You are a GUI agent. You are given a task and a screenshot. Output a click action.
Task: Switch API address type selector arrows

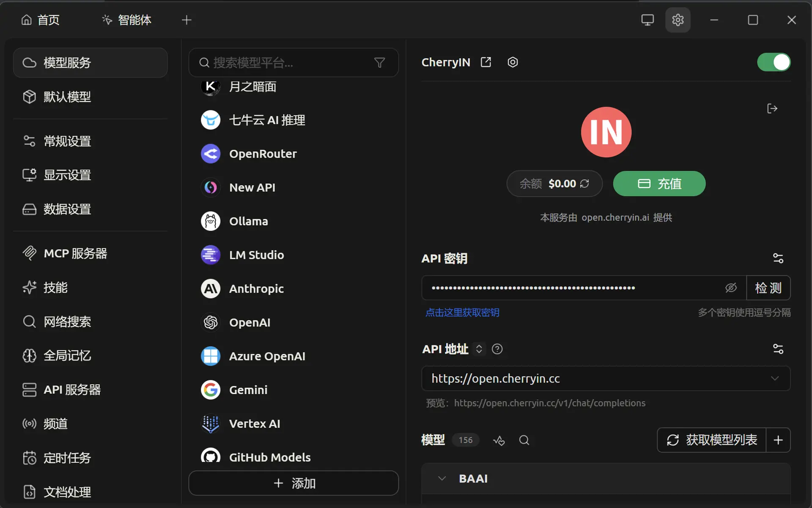tap(479, 349)
